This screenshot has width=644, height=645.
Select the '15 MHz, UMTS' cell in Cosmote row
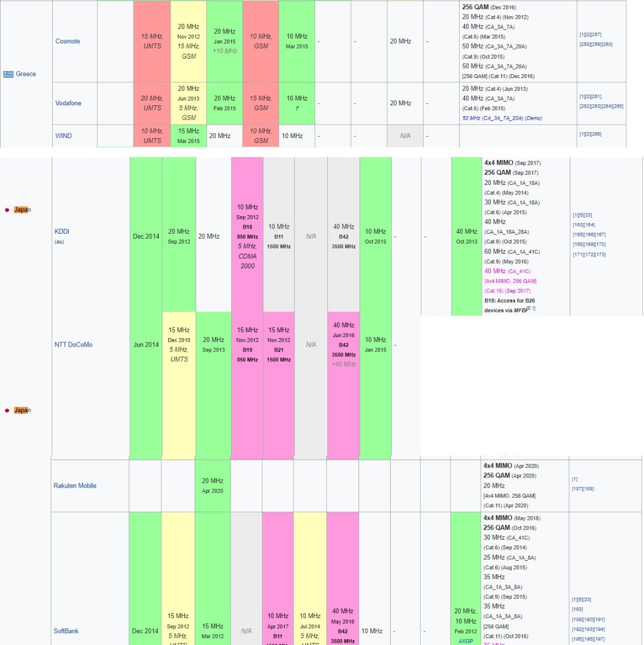point(152,41)
